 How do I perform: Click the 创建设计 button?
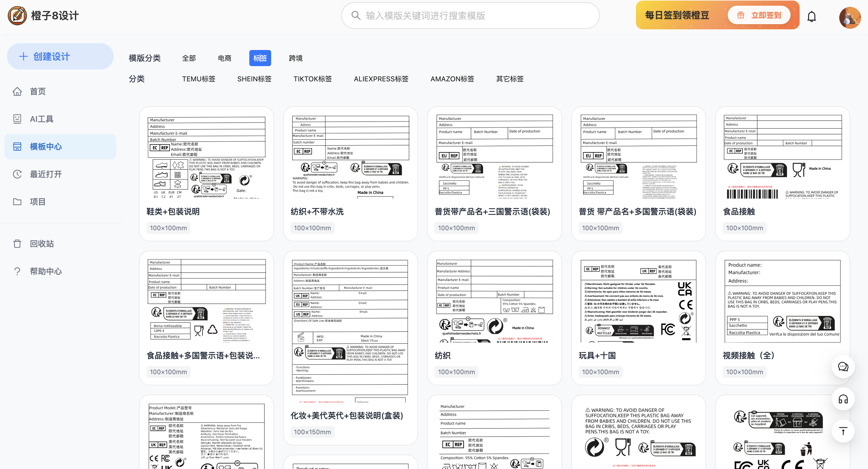coord(60,56)
